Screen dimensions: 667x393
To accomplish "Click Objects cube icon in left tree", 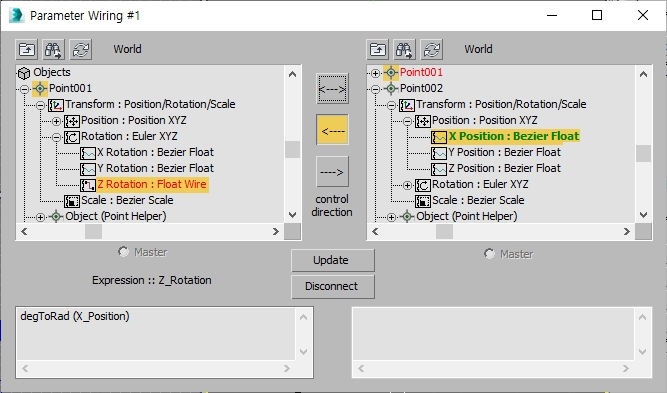I will 24,73.
